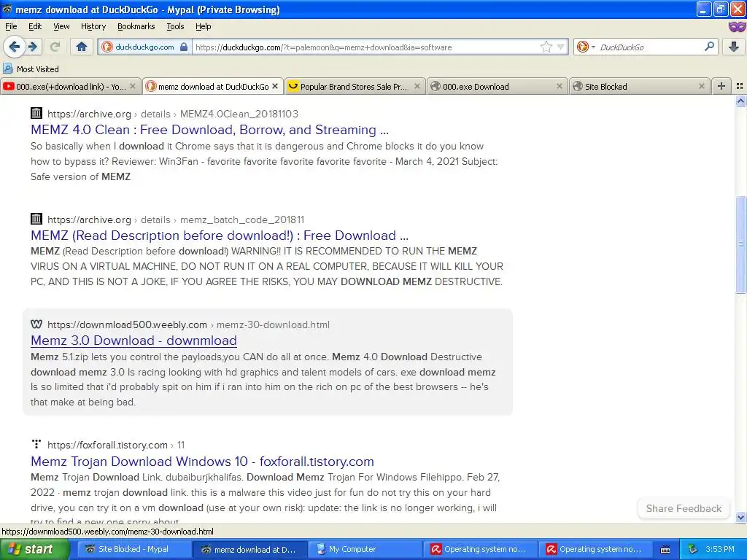Open the History menu

pyautogui.click(x=93, y=26)
